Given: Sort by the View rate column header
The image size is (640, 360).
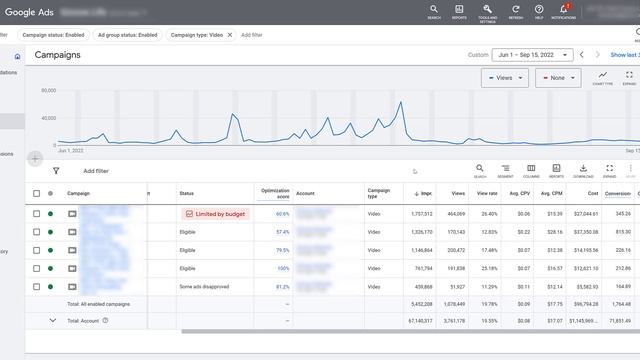Looking at the screenshot, I should 487,193.
